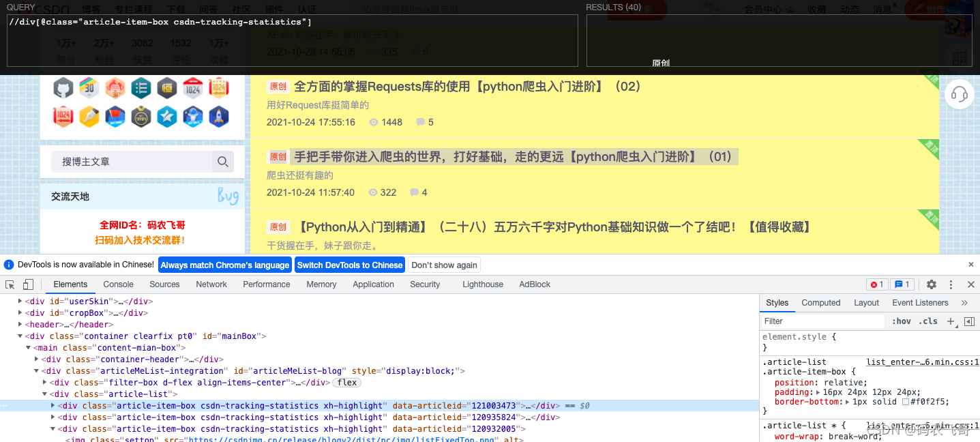Click the red flag badge icon

[x=115, y=117]
